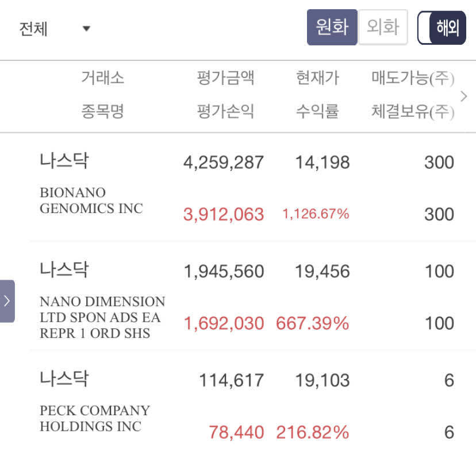Select the PECK COMPANY HOLDINGS INC row

[x=92, y=419]
